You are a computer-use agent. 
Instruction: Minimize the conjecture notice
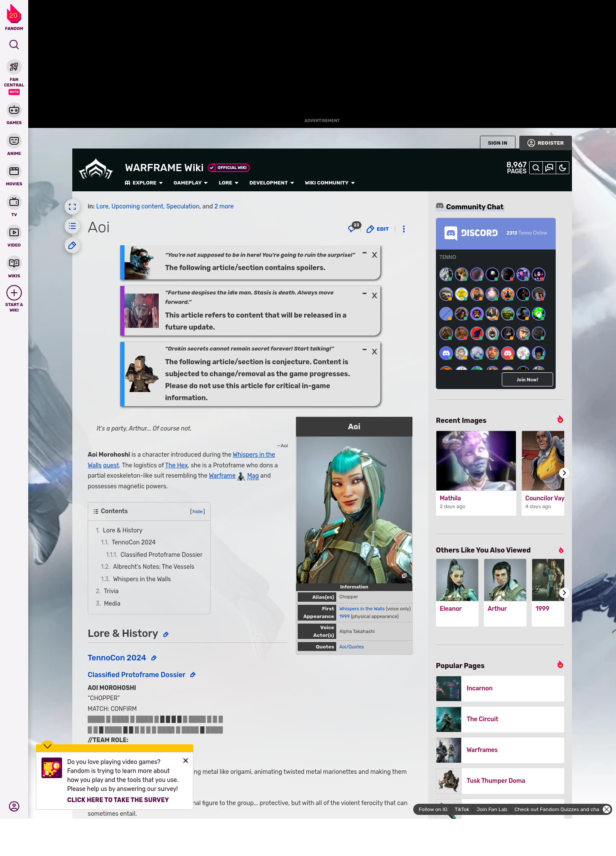click(x=364, y=350)
